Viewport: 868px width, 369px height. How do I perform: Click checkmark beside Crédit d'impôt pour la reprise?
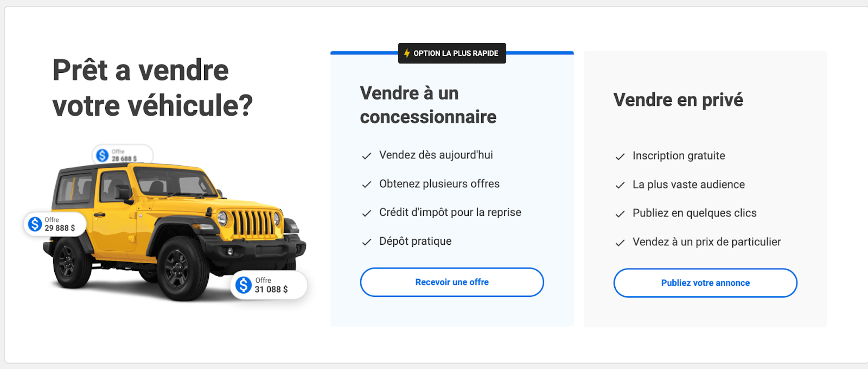[x=367, y=213]
